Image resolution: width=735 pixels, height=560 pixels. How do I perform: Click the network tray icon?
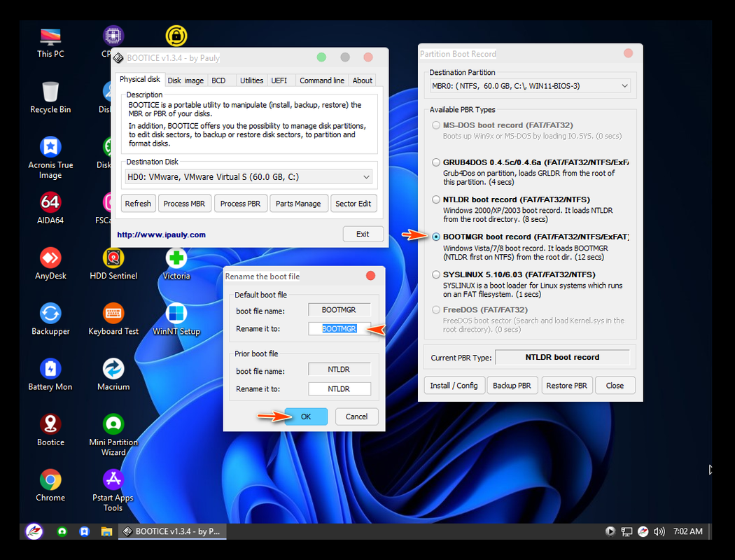626,531
